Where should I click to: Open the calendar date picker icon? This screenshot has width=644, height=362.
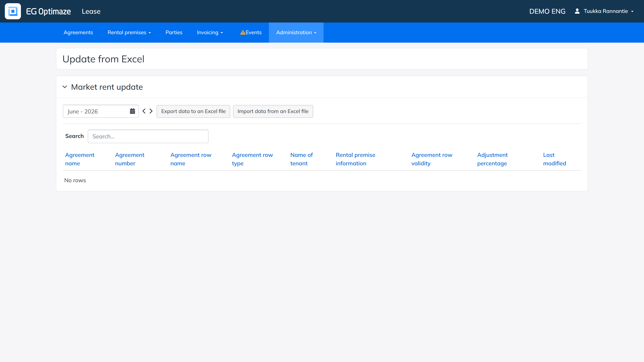coord(132,111)
